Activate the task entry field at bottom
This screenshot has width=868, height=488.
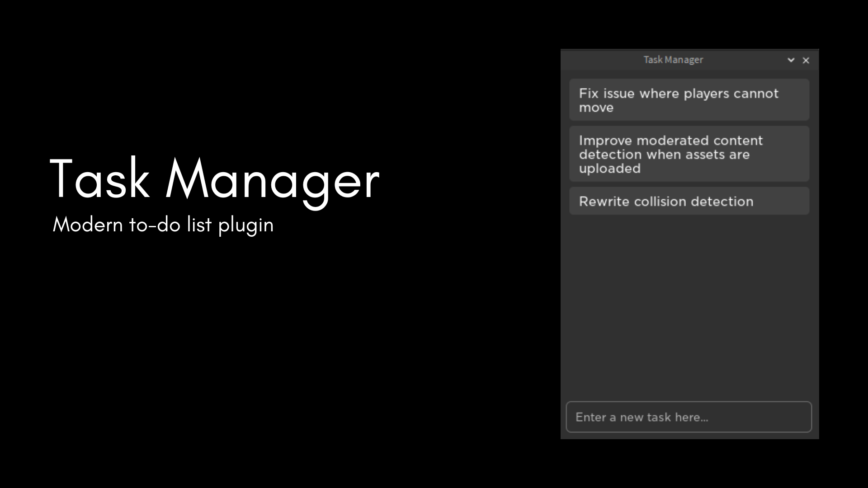[x=689, y=417]
